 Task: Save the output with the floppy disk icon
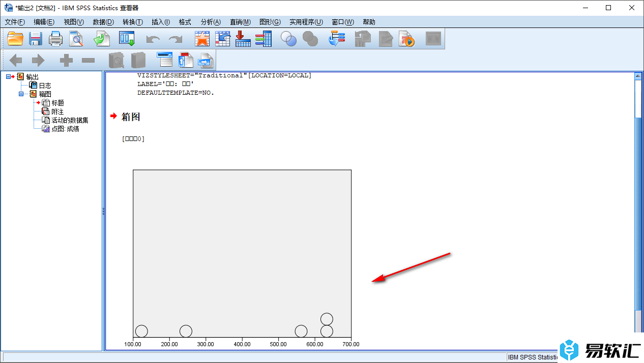coord(36,39)
